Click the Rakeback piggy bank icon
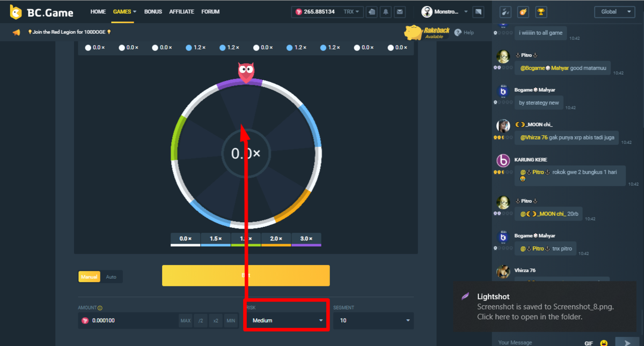Viewport: 644px width, 346px height. 414,32
